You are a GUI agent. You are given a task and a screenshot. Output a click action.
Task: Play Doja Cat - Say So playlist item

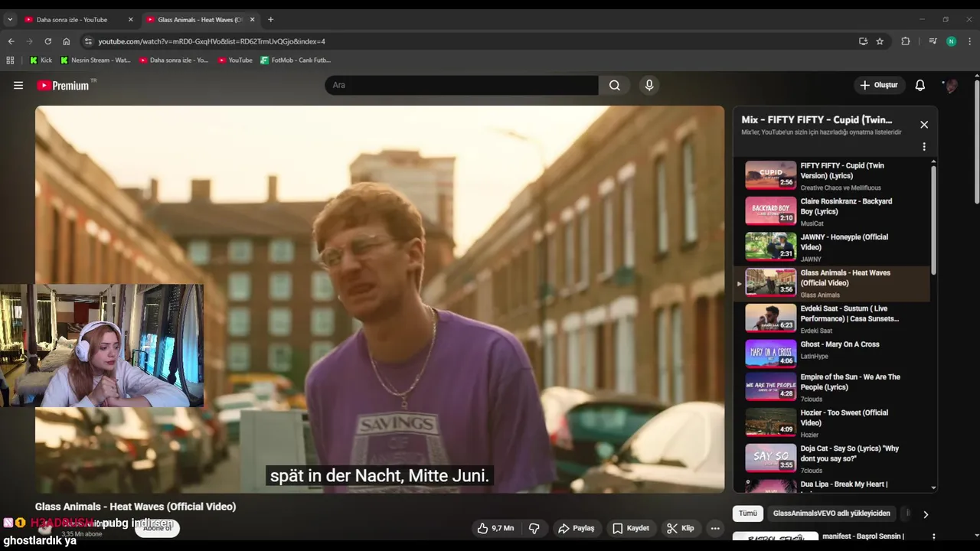(x=831, y=458)
